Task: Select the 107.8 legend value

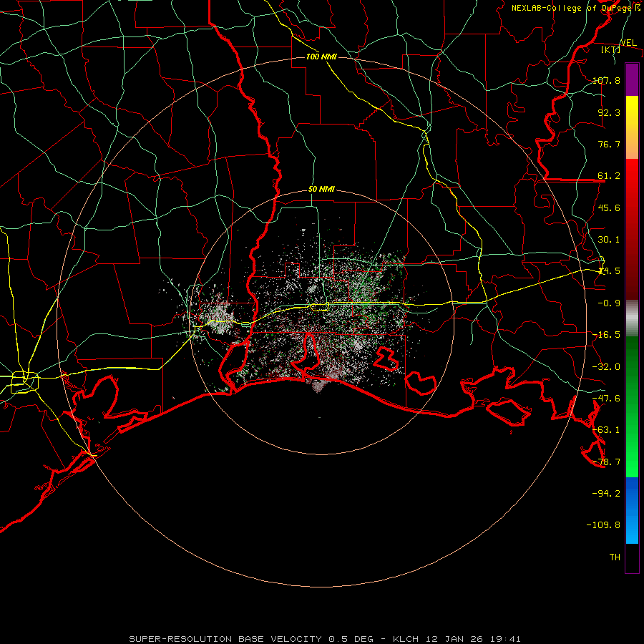Action: coord(606,80)
